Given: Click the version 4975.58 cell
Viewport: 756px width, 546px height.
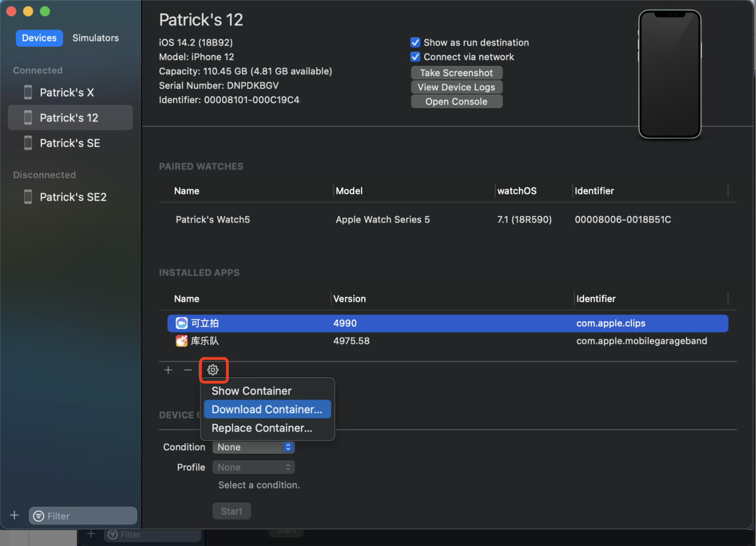Looking at the screenshot, I should pyautogui.click(x=352, y=341).
